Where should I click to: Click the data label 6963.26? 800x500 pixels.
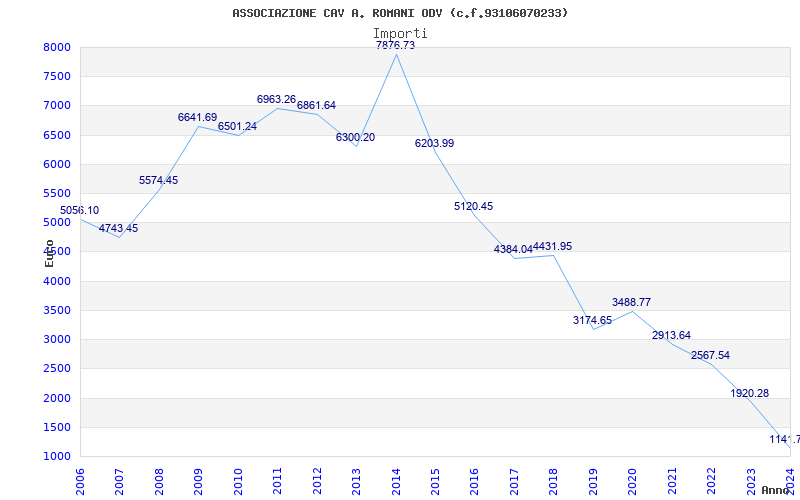277,99
